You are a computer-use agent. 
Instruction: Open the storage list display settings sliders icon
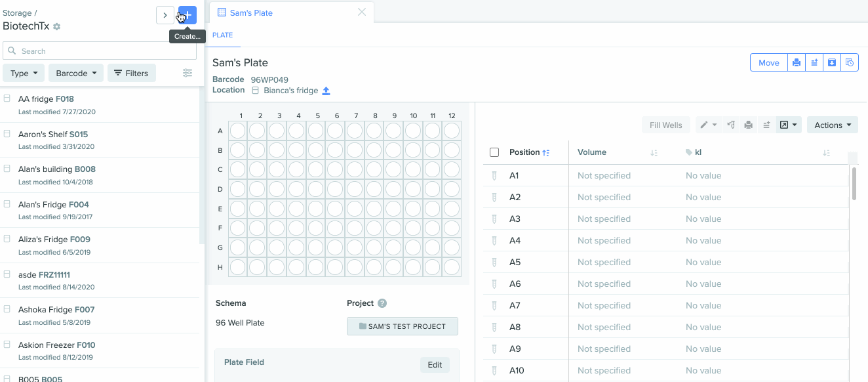point(187,73)
